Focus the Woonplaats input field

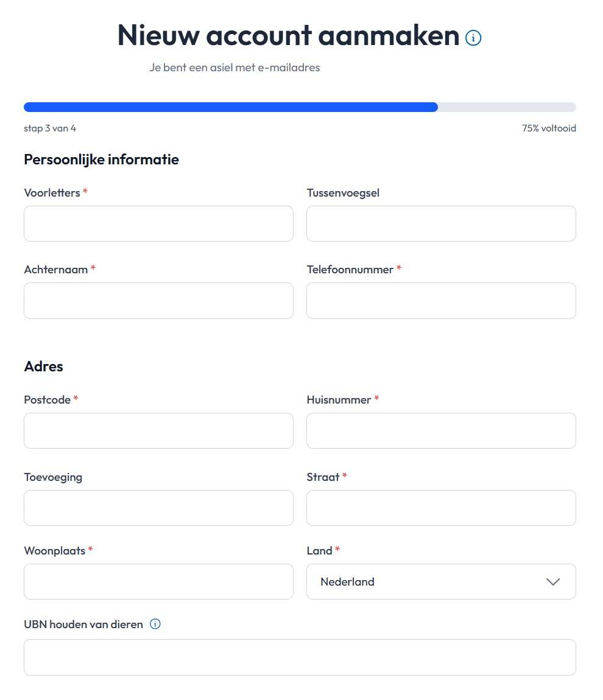click(x=158, y=581)
